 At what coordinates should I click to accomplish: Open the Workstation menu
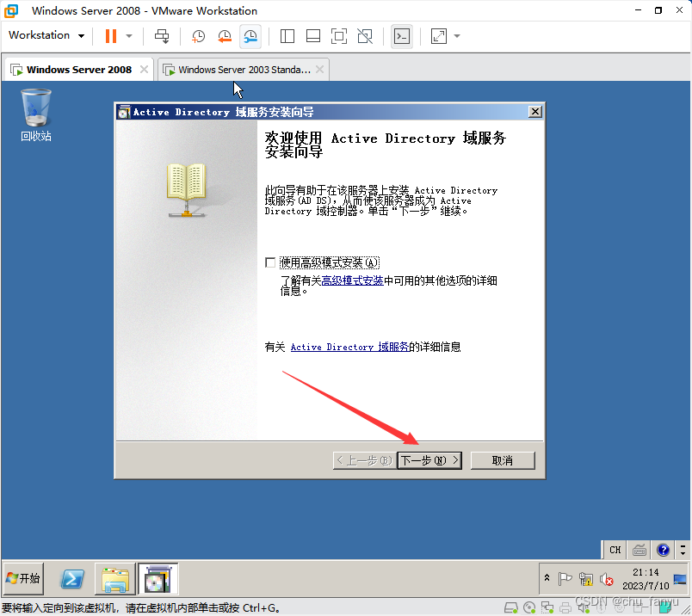[x=46, y=35]
